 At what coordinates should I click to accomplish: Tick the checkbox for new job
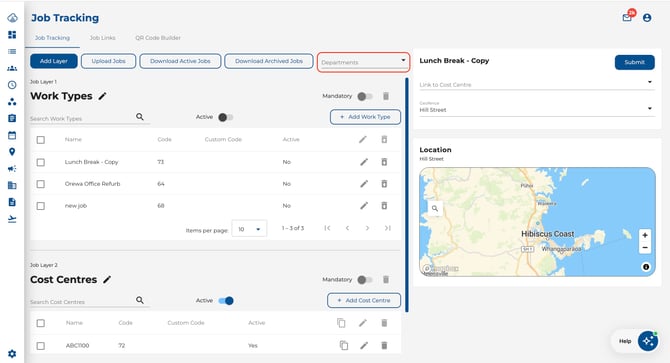pyautogui.click(x=41, y=206)
